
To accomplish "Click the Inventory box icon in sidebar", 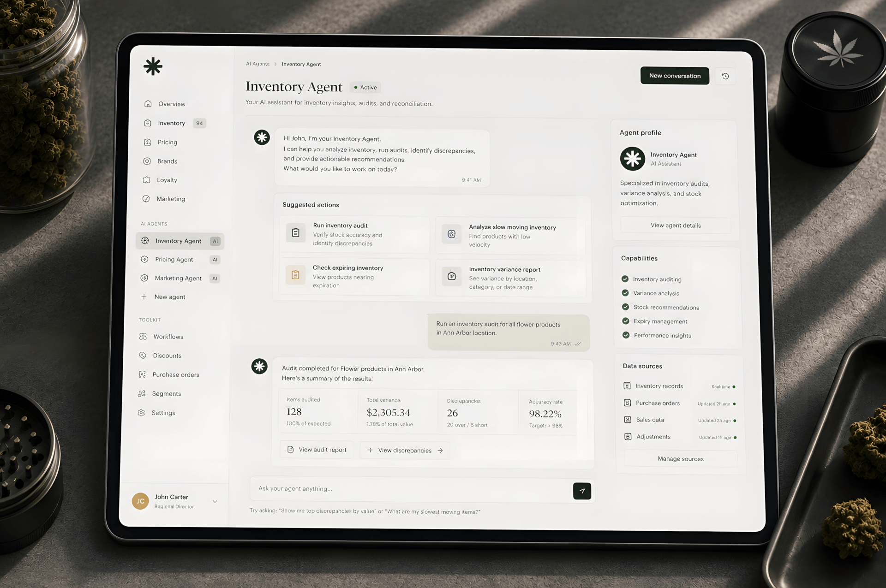I will coord(148,123).
